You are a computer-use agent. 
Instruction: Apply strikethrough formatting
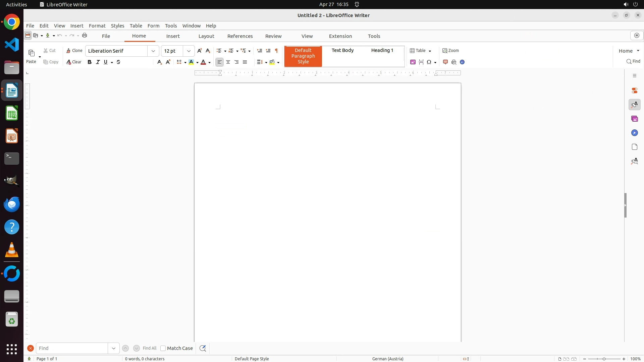click(118, 62)
